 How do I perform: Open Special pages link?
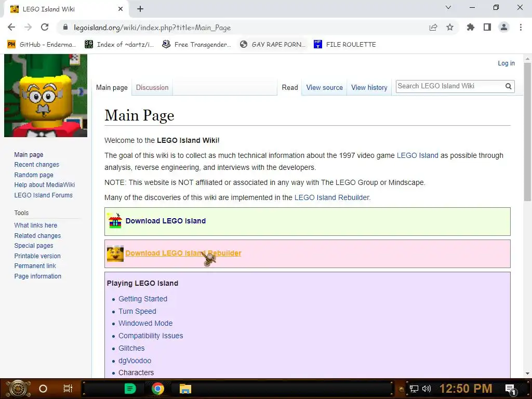[34, 246]
